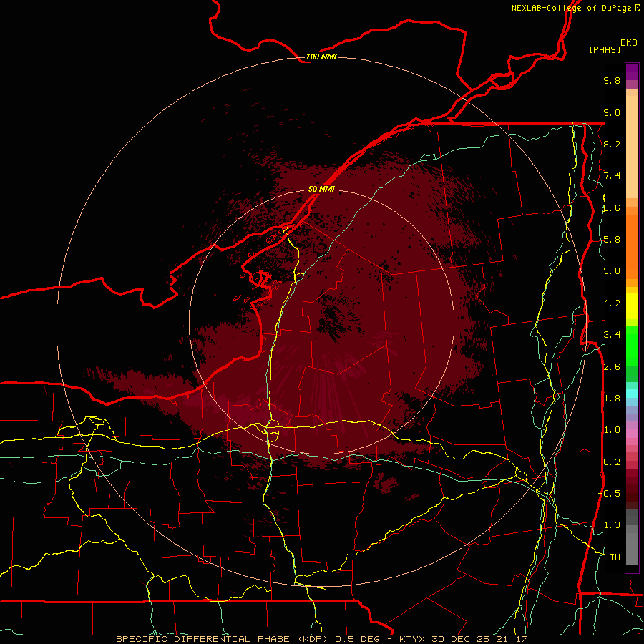Click the 5.8 scale value

coord(612,240)
